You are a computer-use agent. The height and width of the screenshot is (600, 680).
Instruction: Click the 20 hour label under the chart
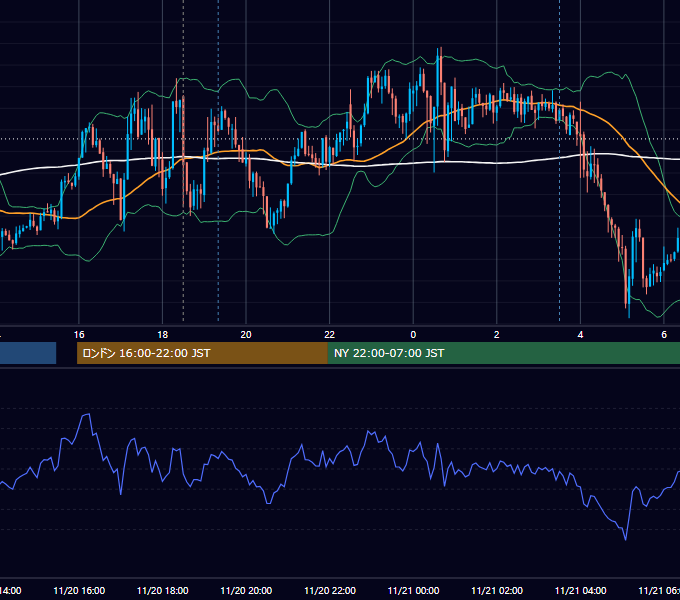pyautogui.click(x=246, y=335)
